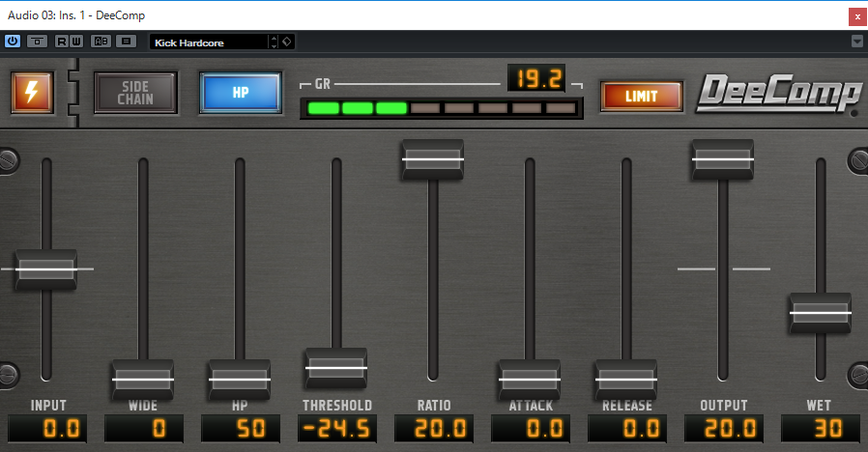Click the RELEASE value field 0.0

[x=627, y=429]
